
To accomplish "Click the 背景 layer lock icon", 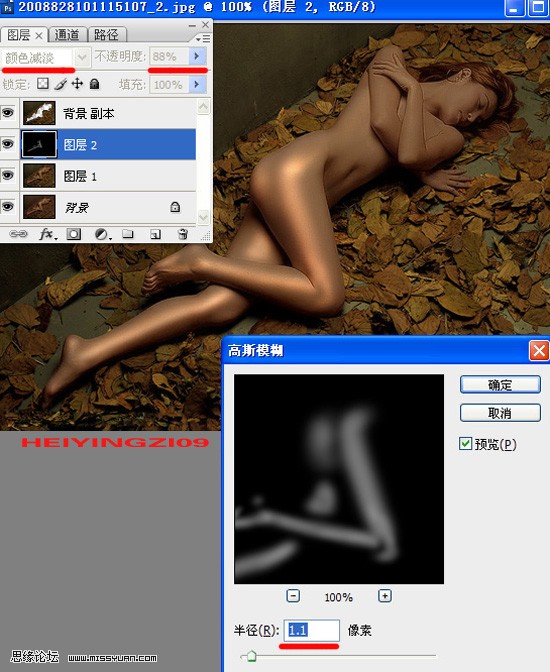I will pos(175,207).
